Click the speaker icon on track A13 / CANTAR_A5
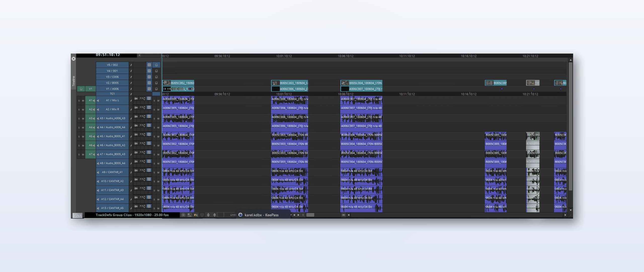The height and width of the screenshot is (272, 644). tap(98, 208)
